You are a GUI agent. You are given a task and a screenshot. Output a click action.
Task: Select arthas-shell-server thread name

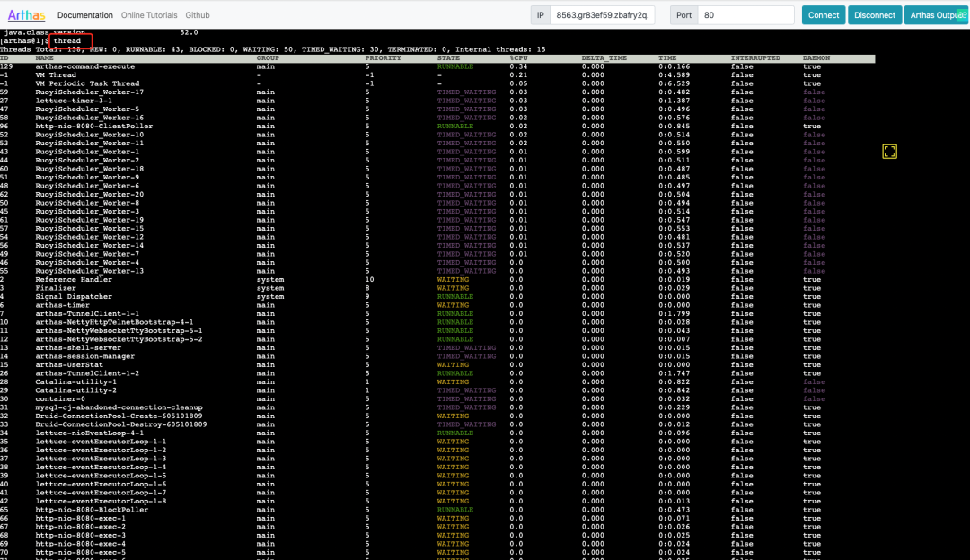[x=78, y=348]
